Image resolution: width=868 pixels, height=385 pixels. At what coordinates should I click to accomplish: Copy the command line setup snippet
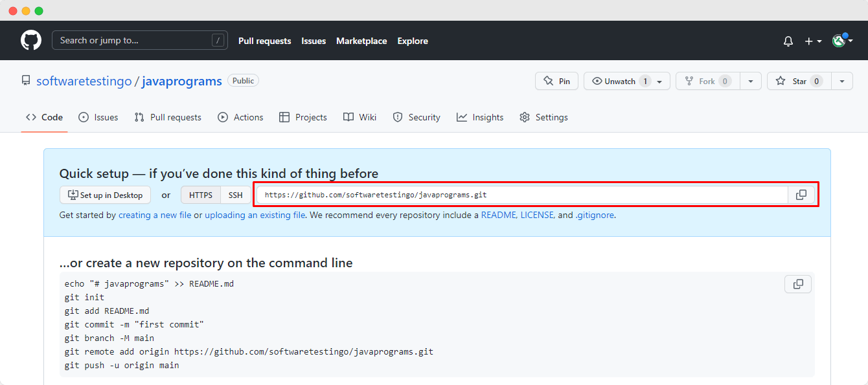[798, 284]
